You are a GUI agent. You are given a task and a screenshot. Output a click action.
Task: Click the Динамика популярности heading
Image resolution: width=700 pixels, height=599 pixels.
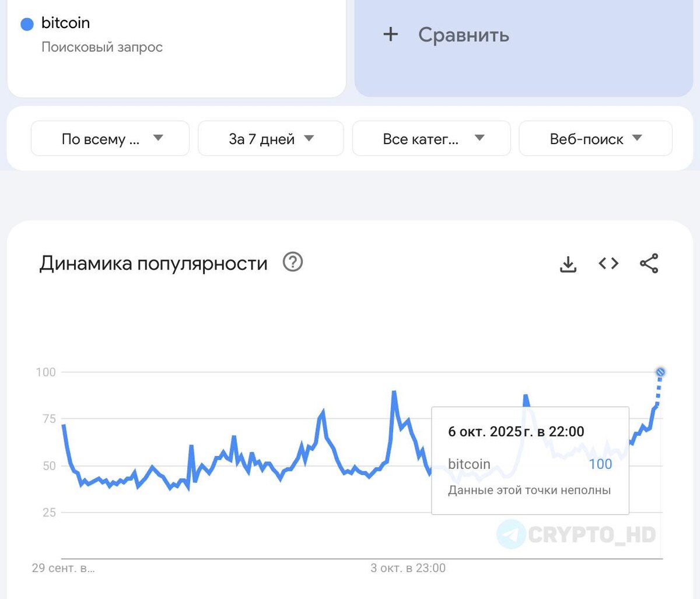pos(153,264)
